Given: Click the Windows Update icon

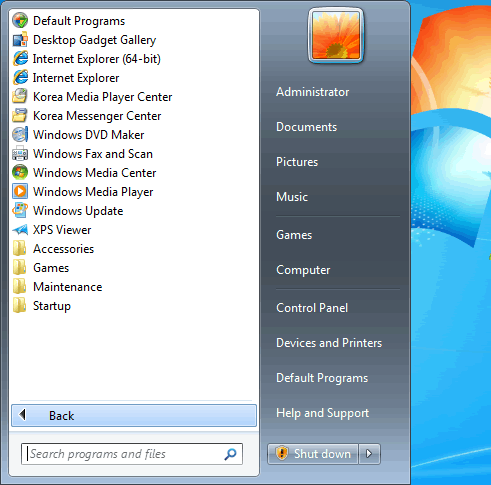Looking at the screenshot, I should 20,211.
